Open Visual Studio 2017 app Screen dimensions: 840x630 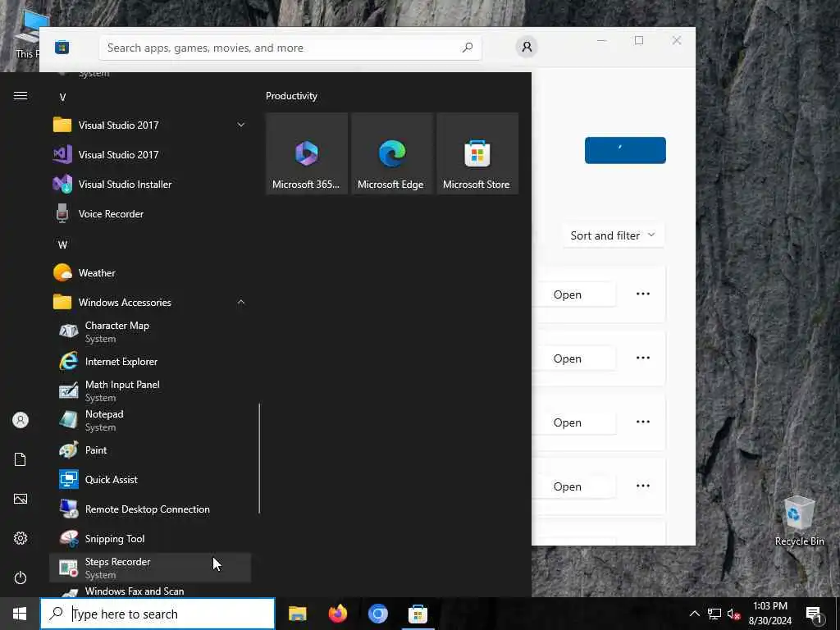(x=150, y=155)
